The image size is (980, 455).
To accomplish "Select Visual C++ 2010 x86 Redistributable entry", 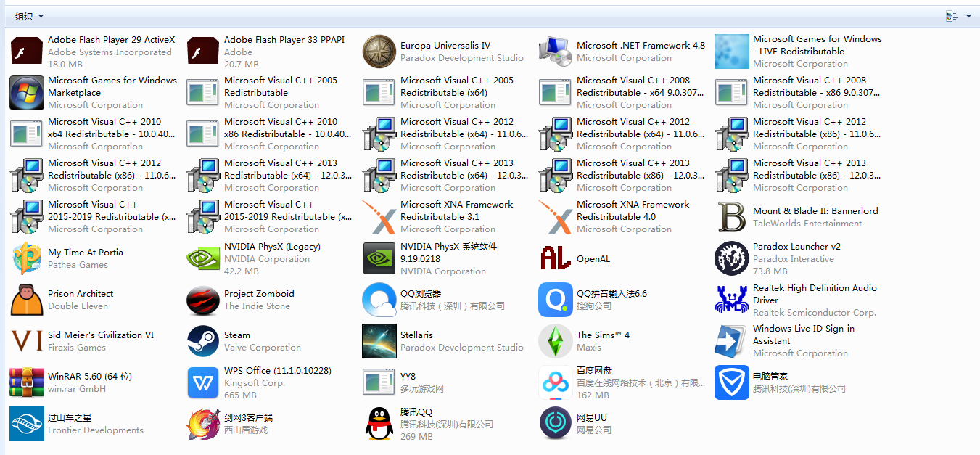I will pyautogui.click(x=270, y=134).
